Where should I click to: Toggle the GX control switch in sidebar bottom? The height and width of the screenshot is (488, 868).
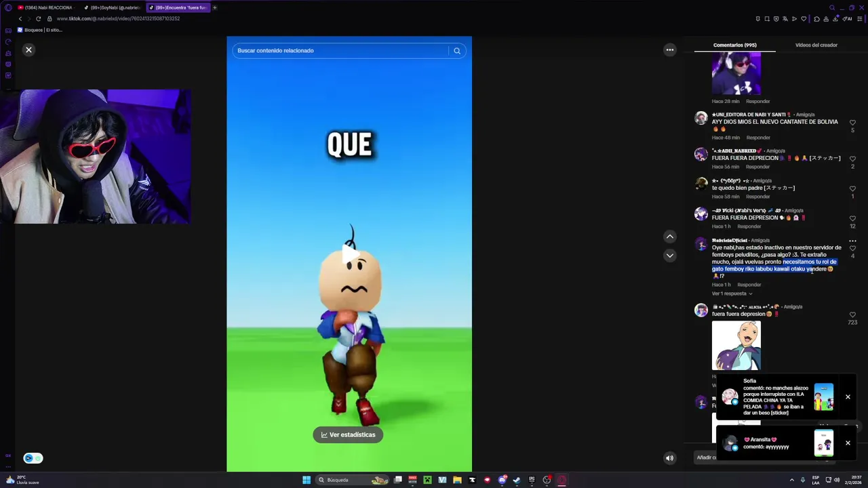[33, 458]
